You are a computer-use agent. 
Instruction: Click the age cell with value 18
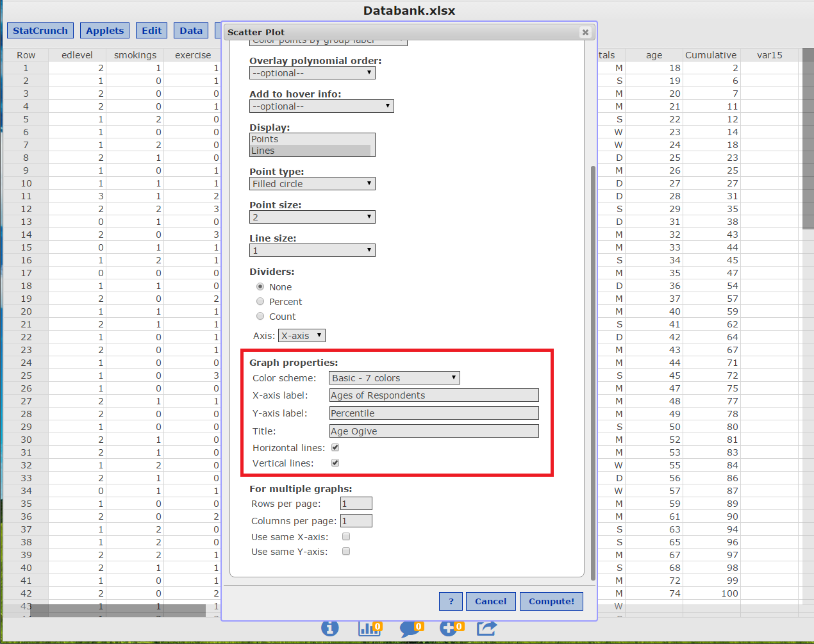pyautogui.click(x=654, y=68)
